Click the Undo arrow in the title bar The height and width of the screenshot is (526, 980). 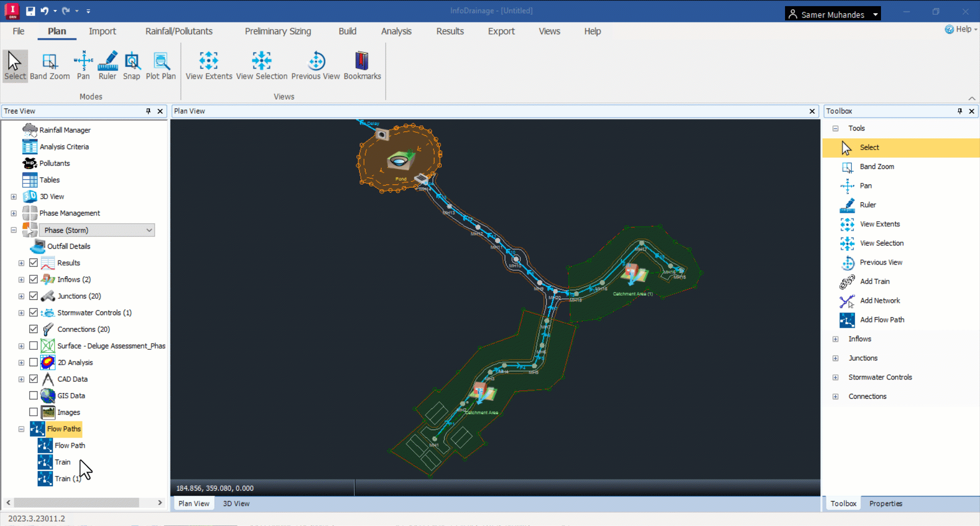pyautogui.click(x=44, y=11)
